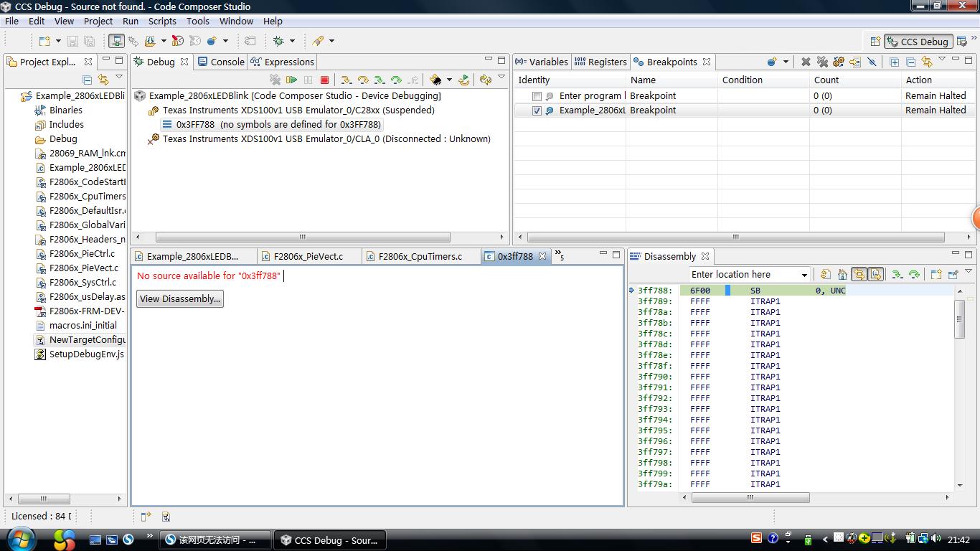The image size is (980, 551).
Task: Toggle Show Source button in Disassembly toolbar
Action: coord(876,274)
